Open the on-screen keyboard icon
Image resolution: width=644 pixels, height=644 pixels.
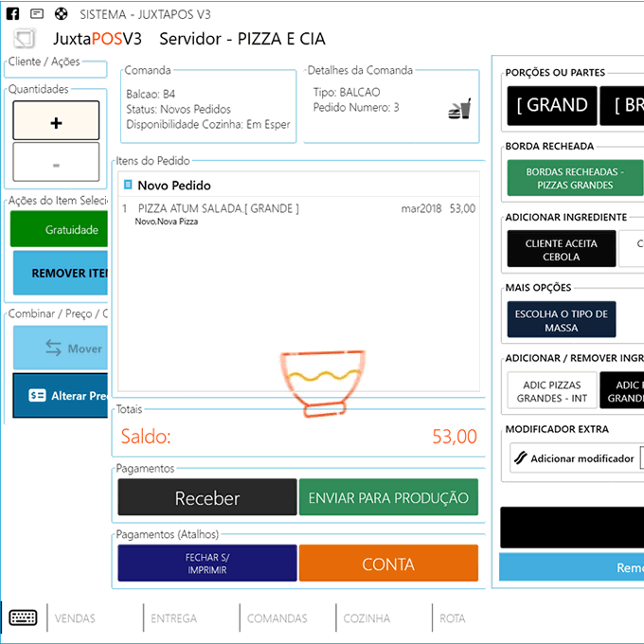pos(23,617)
